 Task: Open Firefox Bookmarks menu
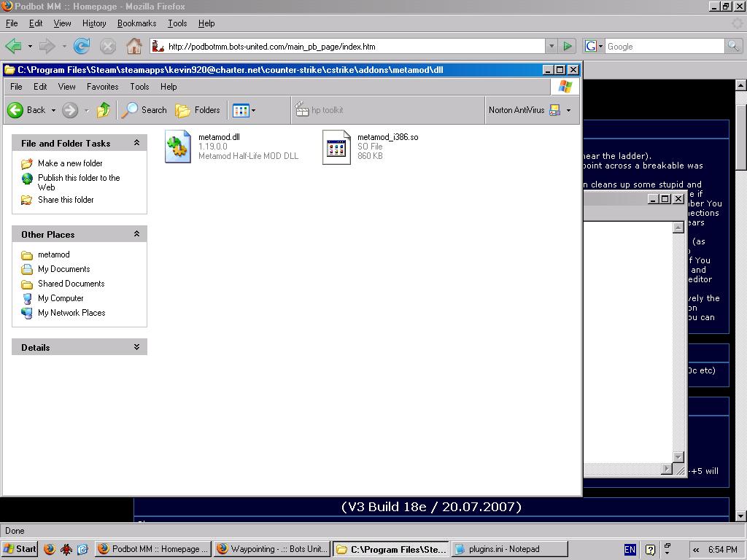click(x=136, y=23)
